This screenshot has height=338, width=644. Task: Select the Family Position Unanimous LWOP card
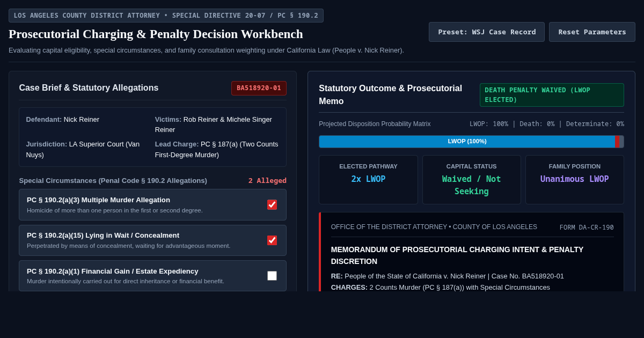(575, 180)
